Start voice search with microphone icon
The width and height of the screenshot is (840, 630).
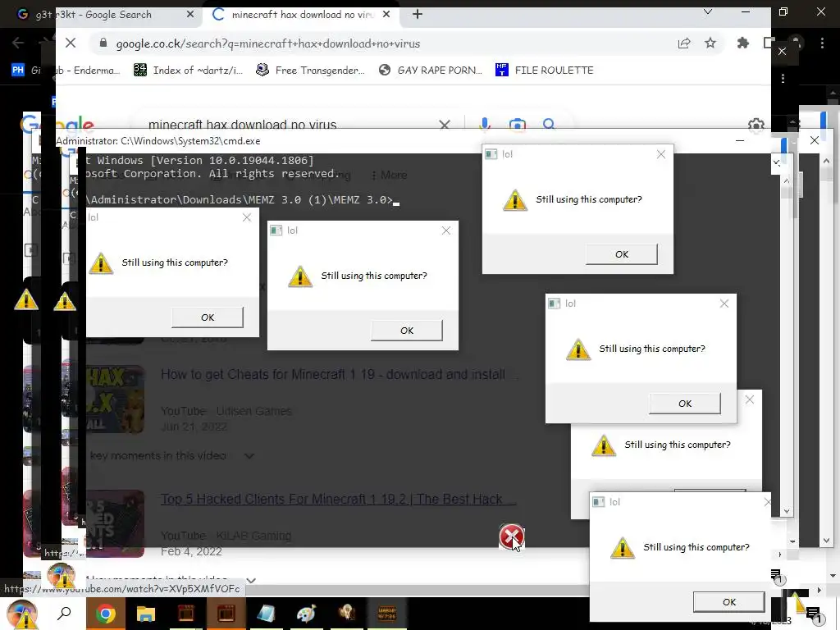[485, 125]
